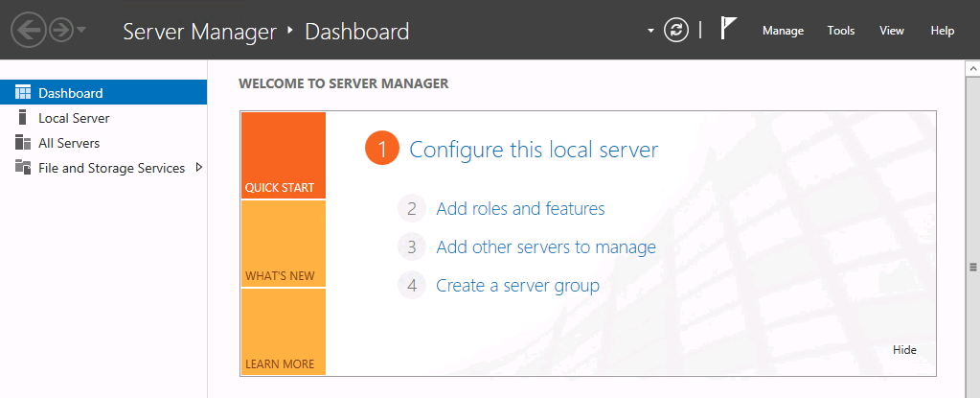
Task: Select the QUICK START tile
Action: [284, 155]
